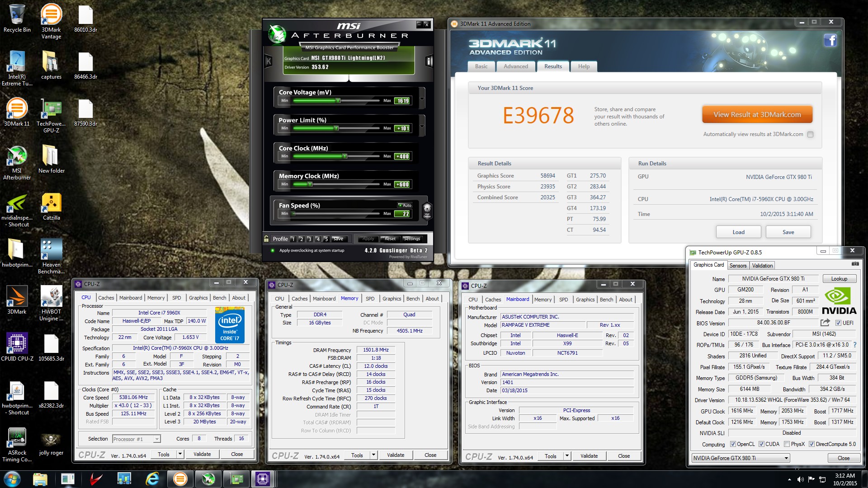Image resolution: width=868 pixels, height=488 pixels.
Task: Click the Afterburner Kombustor 'K' side button
Action: [x=268, y=61]
